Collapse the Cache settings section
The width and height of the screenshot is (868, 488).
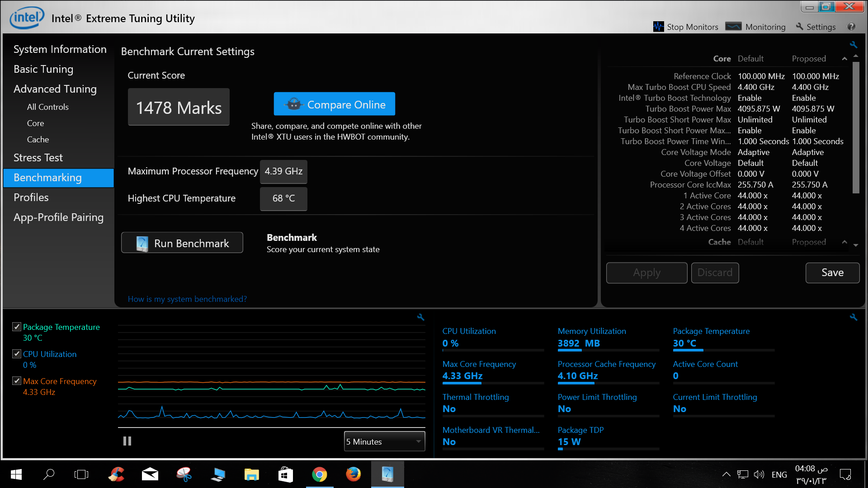844,242
